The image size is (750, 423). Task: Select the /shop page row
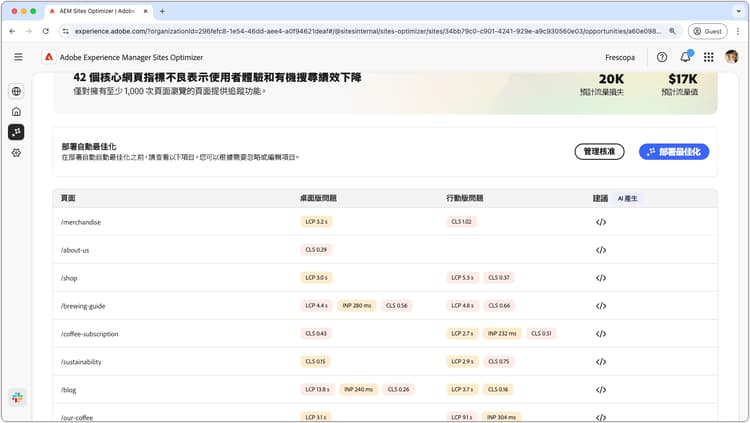(x=385, y=278)
